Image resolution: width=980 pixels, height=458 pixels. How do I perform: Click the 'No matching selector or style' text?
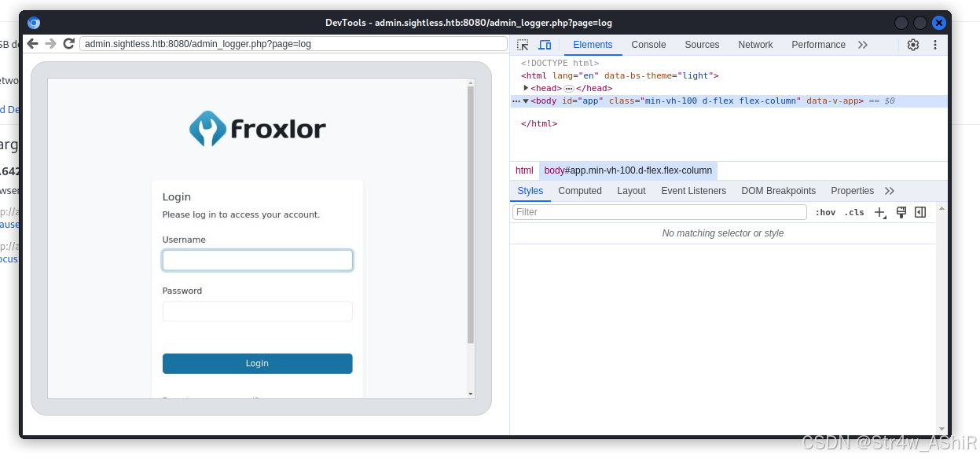(x=723, y=233)
